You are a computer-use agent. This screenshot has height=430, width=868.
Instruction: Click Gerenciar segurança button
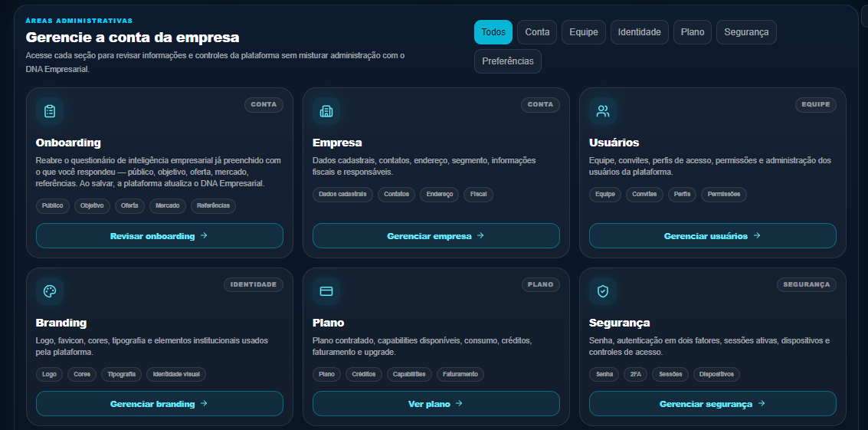712,404
